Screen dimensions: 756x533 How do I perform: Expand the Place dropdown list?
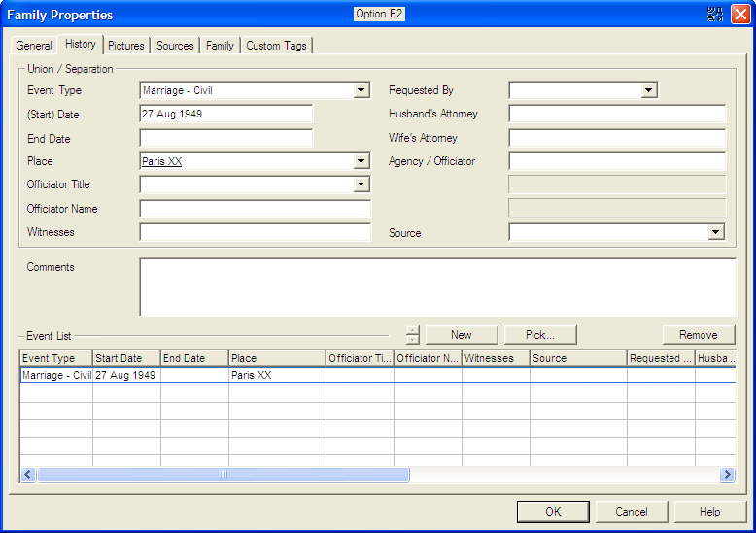pyautogui.click(x=361, y=162)
